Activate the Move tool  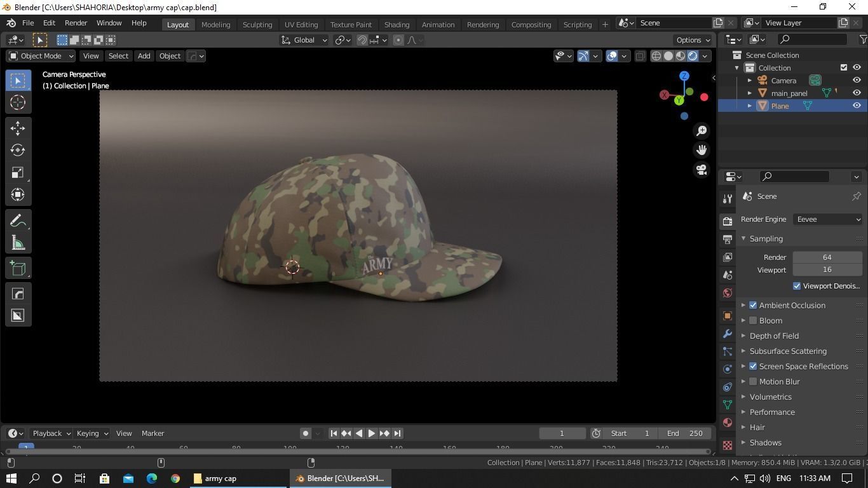pyautogui.click(x=18, y=128)
